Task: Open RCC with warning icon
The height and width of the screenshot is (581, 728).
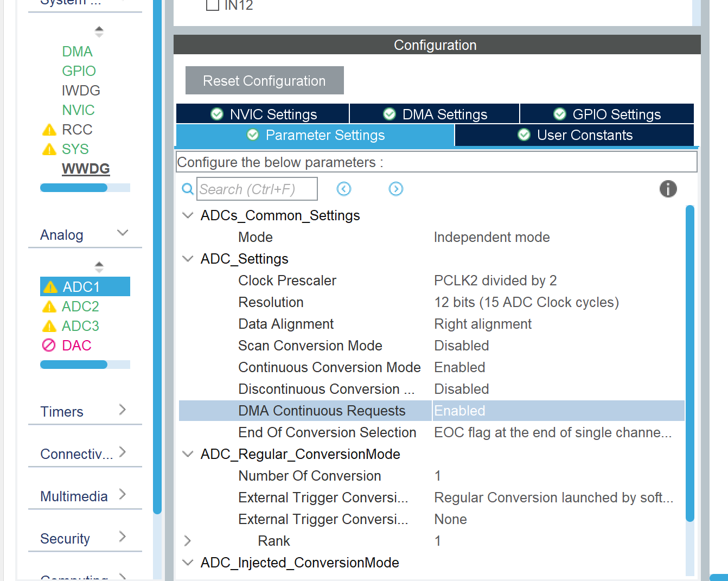Action: coord(76,130)
